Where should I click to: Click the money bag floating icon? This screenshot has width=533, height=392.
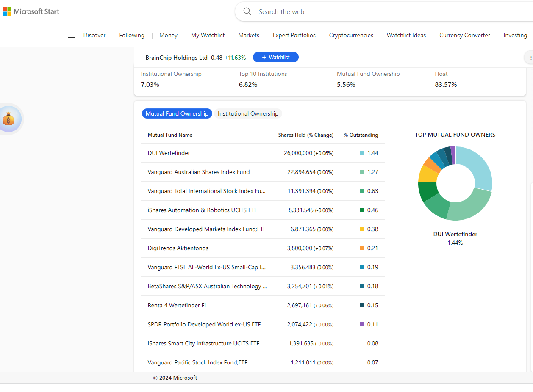pos(8,119)
